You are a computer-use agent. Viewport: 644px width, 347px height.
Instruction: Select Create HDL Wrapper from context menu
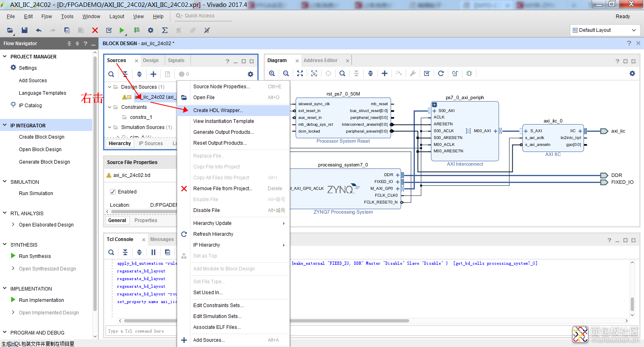(233, 110)
